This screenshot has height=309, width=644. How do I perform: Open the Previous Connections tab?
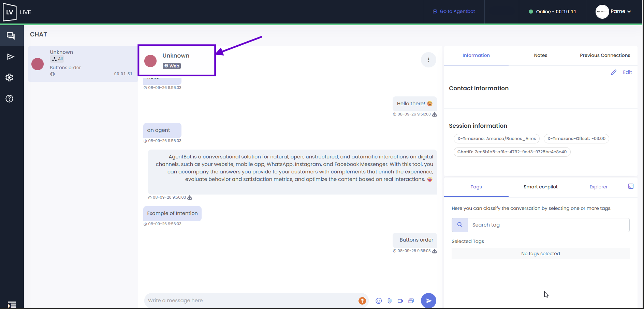tap(605, 55)
